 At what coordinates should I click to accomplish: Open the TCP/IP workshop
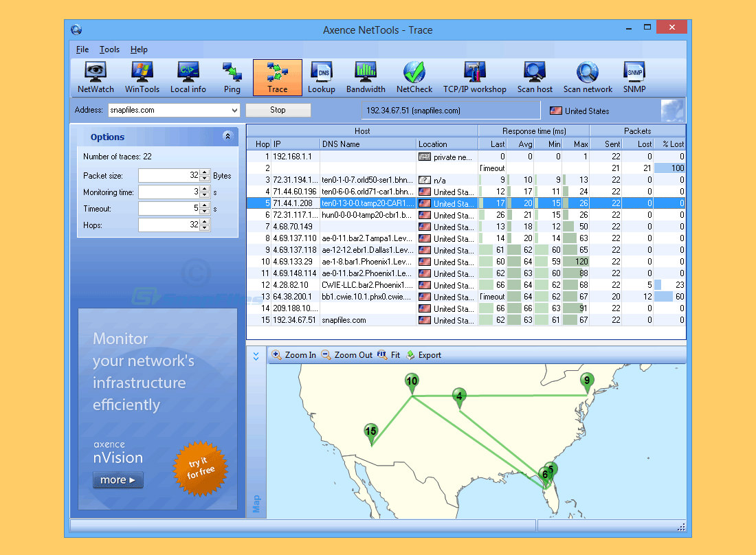click(x=474, y=76)
